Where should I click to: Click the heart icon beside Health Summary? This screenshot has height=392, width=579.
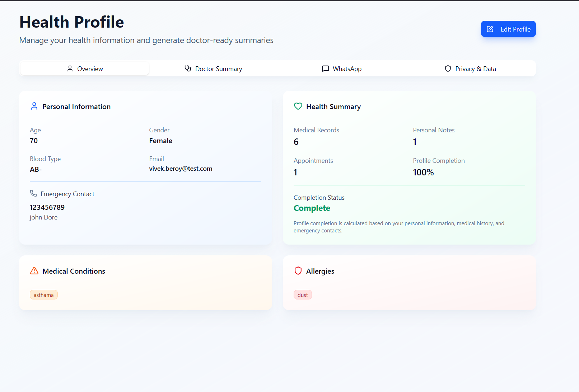pos(298,106)
